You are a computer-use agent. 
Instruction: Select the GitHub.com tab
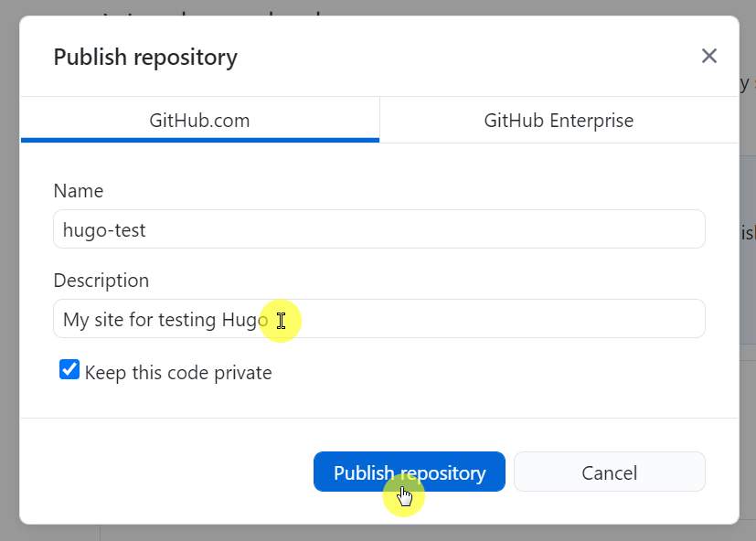tap(199, 120)
